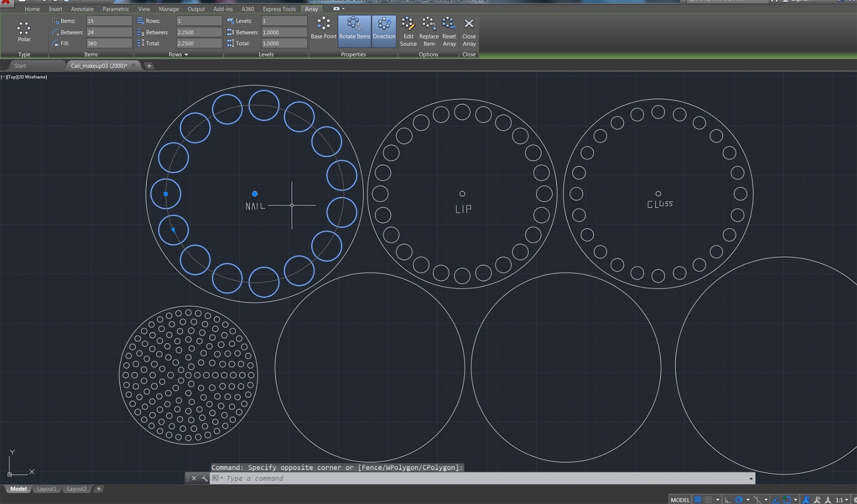Screen dimensions: 857x504
Task: Click the Edit Source icon
Action: coord(408,24)
